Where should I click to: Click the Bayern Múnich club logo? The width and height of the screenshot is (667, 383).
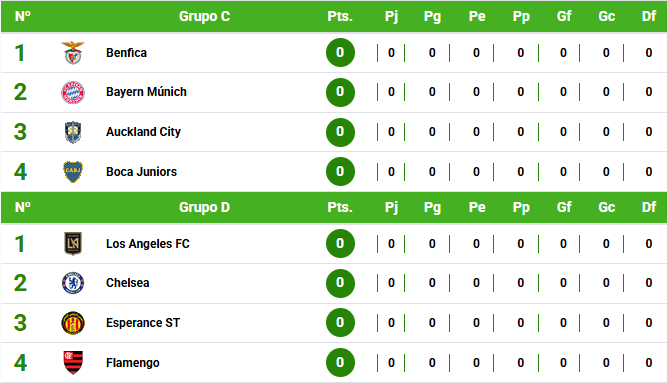pos(73,92)
